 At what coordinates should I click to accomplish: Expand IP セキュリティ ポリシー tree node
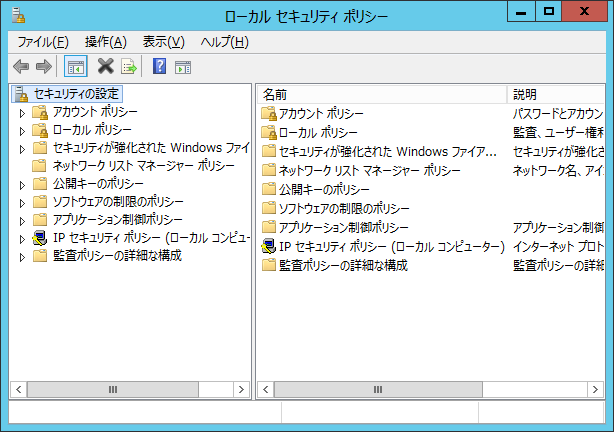22,239
